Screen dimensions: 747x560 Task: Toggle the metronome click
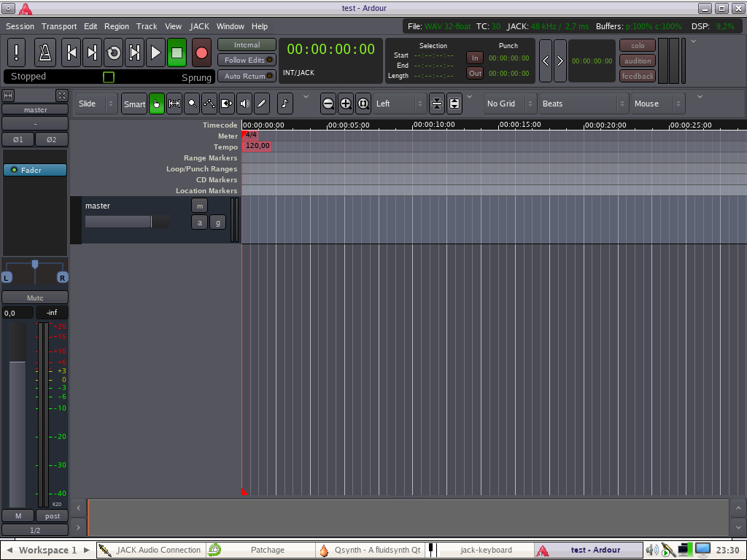(45, 52)
